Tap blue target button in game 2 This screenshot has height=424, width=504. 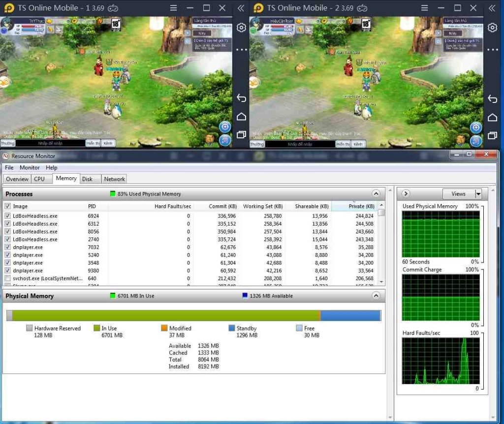[x=476, y=128]
